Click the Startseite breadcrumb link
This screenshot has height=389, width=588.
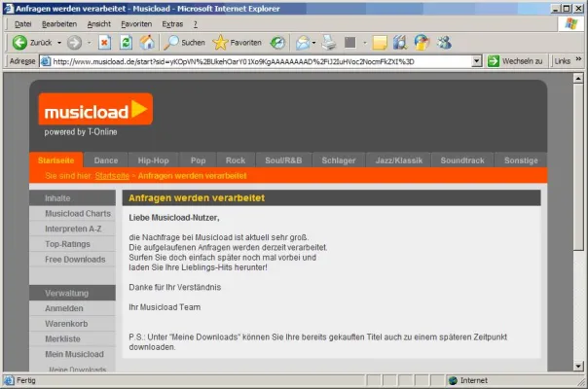pos(112,176)
